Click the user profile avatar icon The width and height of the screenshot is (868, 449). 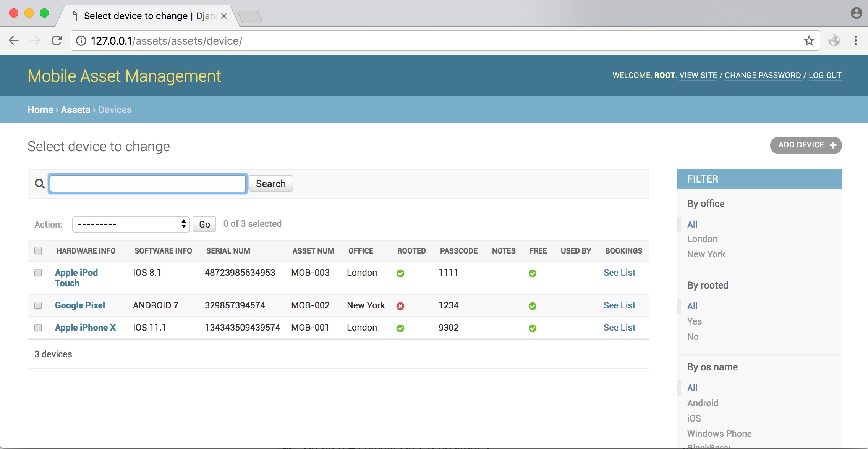coord(856,13)
